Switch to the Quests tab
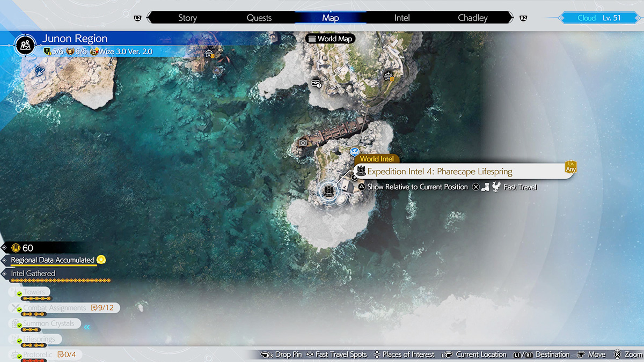 259,18
